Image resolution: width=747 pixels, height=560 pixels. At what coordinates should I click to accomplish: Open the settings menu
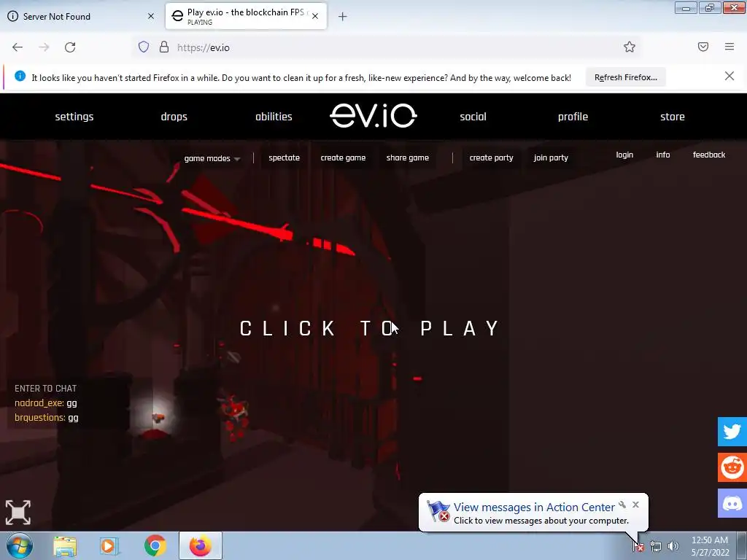74,117
